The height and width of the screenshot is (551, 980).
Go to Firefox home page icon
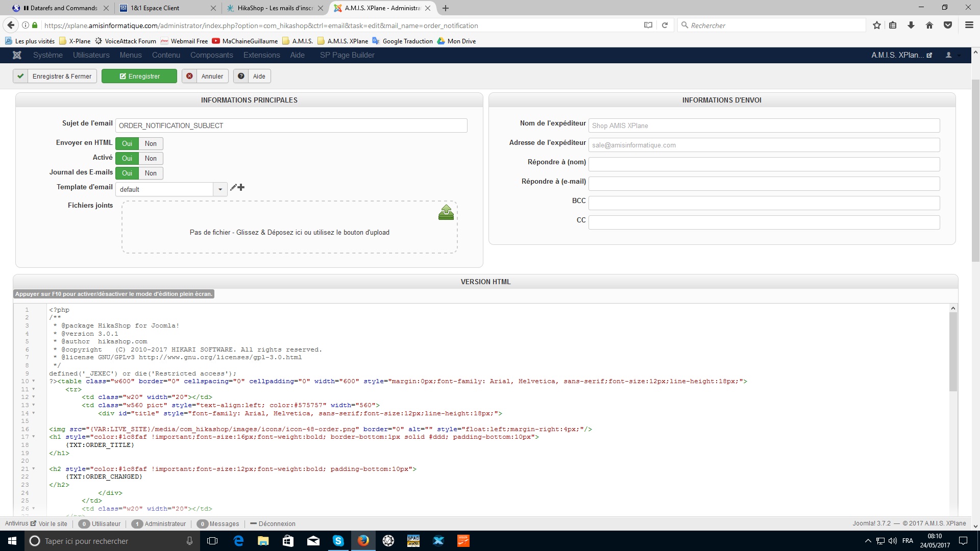click(x=929, y=25)
